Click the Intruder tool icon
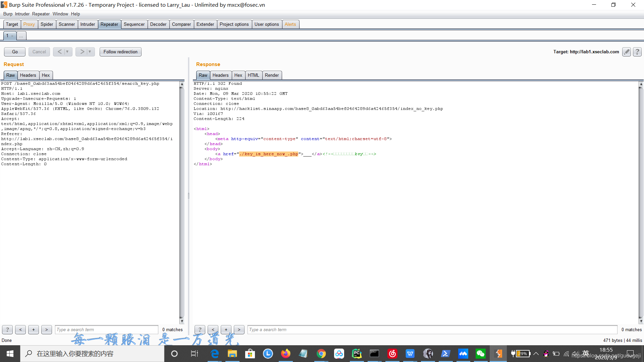This screenshot has width=644, height=362. pos(87,24)
